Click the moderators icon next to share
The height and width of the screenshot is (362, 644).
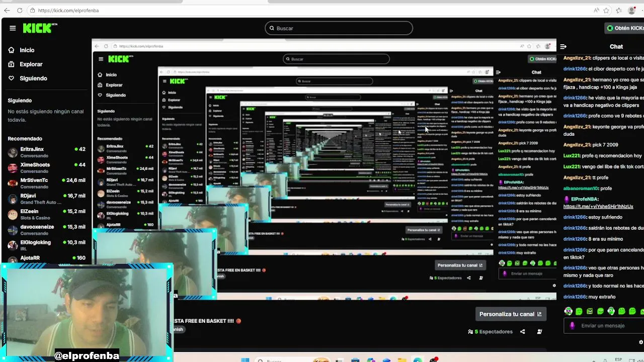point(539,331)
